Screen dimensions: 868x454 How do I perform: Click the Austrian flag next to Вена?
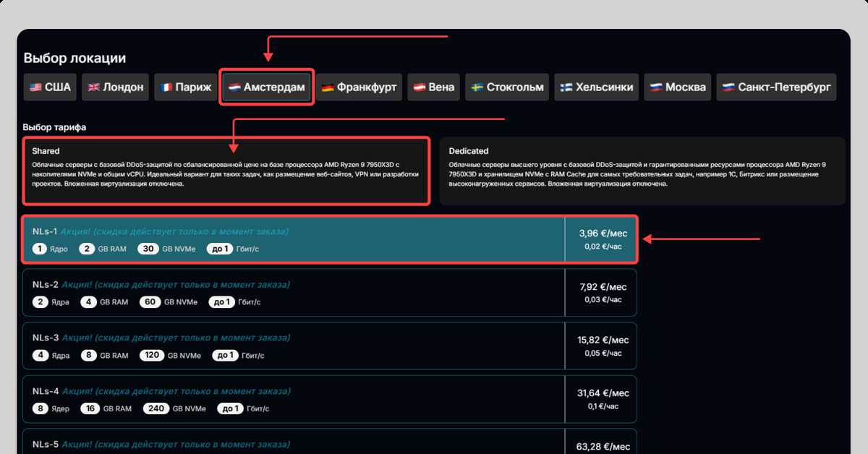(419, 87)
